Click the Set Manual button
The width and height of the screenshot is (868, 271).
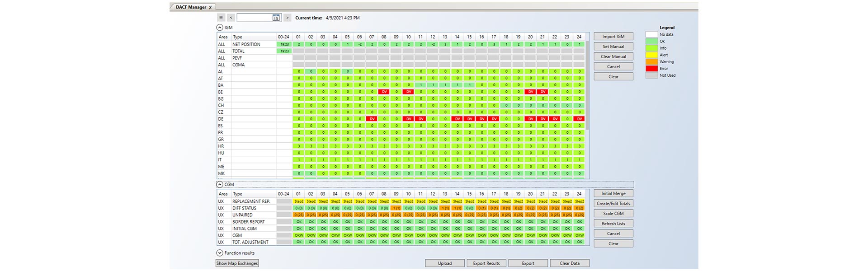click(x=613, y=47)
